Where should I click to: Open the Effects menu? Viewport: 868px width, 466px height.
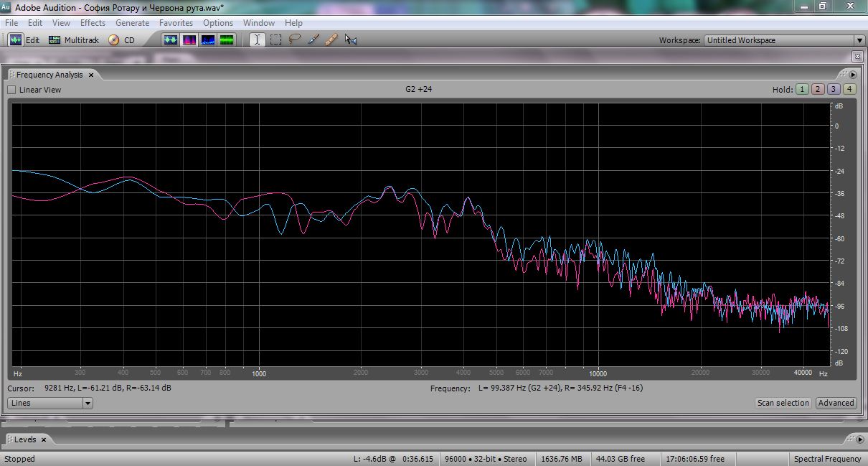93,23
